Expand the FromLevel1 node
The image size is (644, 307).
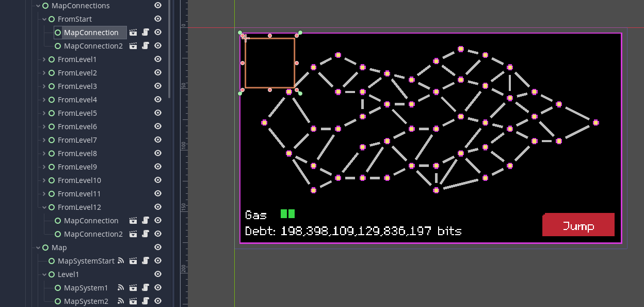coord(44,59)
